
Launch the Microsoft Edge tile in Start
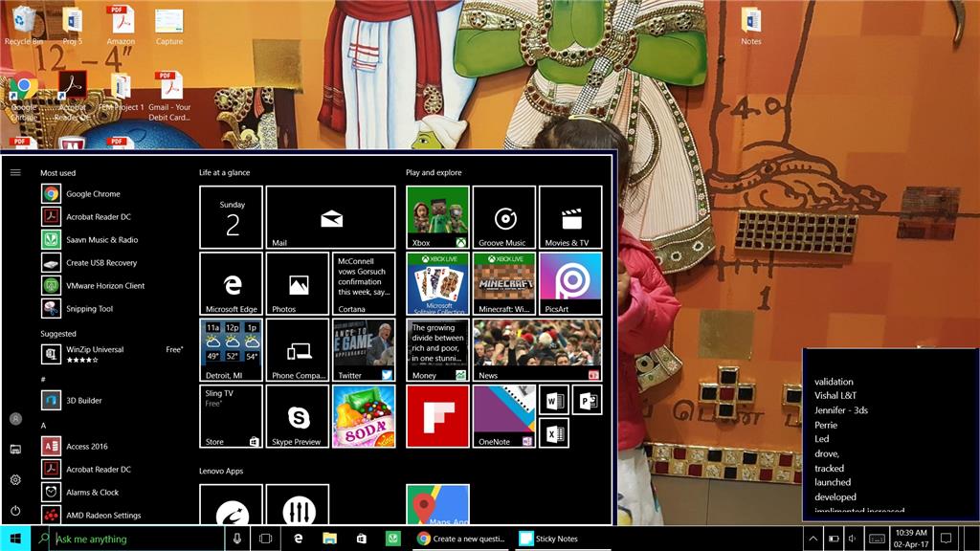click(x=232, y=283)
